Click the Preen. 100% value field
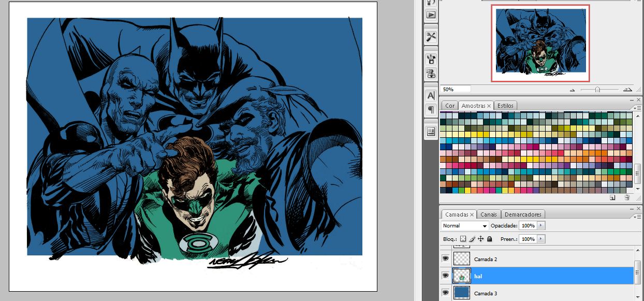Viewport: 644px width, 301px height. [x=528, y=239]
